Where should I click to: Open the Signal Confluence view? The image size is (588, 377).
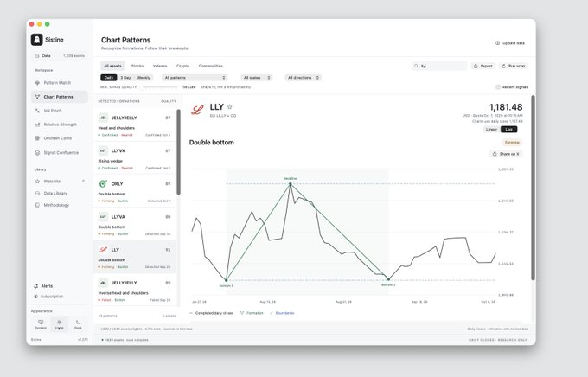[x=60, y=153]
